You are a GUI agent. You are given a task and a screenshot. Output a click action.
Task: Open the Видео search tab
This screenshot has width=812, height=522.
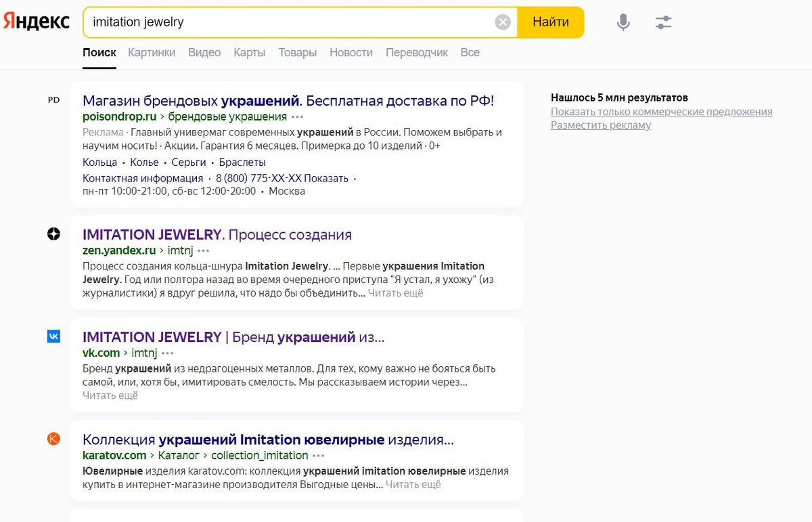[x=204, y=52]
